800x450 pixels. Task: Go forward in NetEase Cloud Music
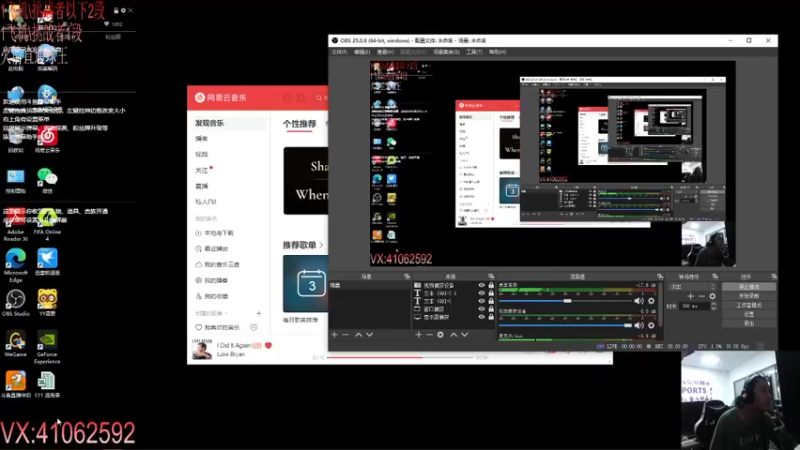point(301,97)
